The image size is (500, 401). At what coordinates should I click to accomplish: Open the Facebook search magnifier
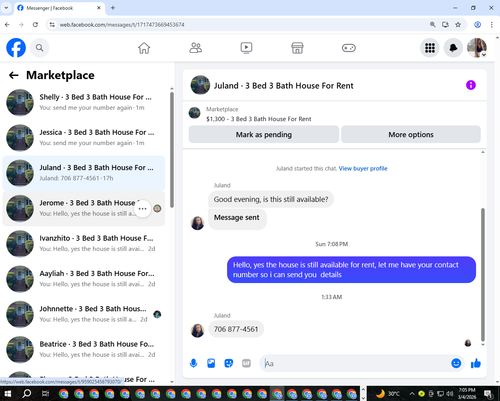(x=40, y=48)
